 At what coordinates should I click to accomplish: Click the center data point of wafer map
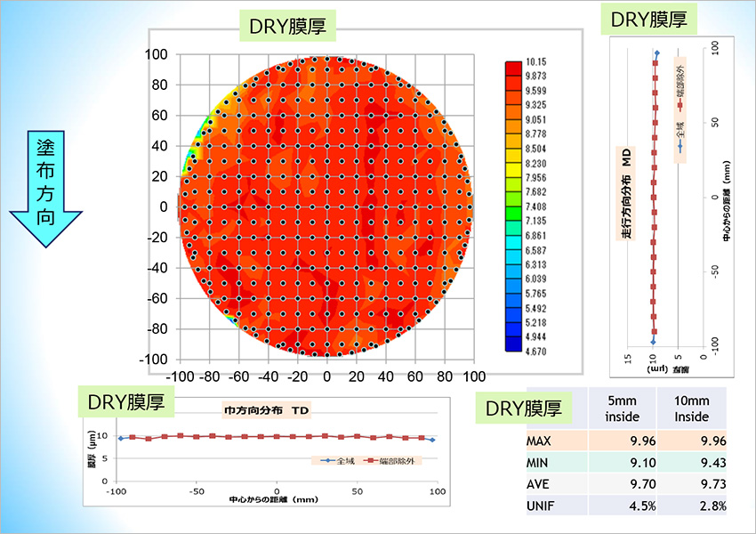pyautogui.click(x=327, y=206)
